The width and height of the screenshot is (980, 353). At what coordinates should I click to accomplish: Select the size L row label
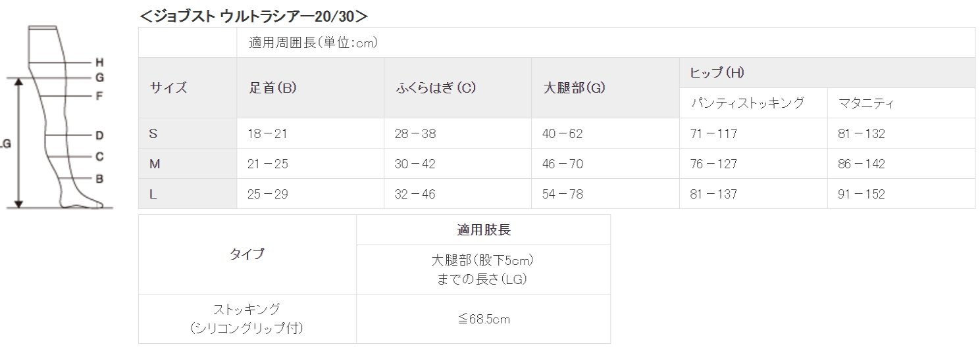(x=153, y=195)
